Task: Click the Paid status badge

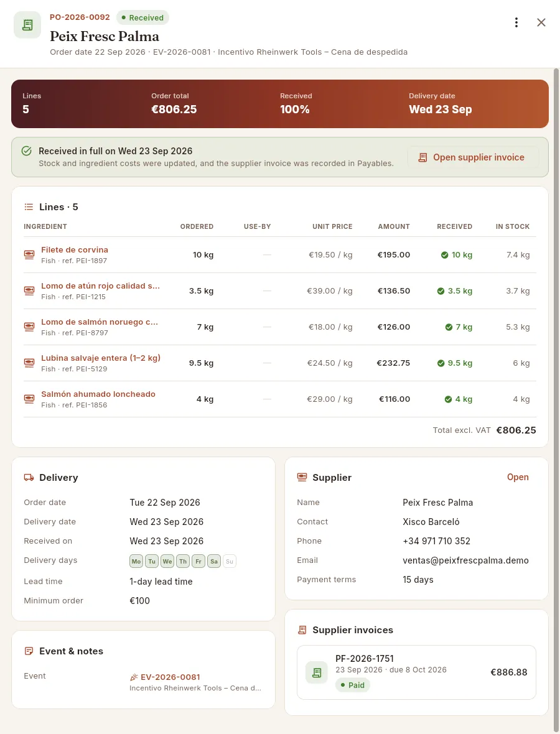Action: 353,685
